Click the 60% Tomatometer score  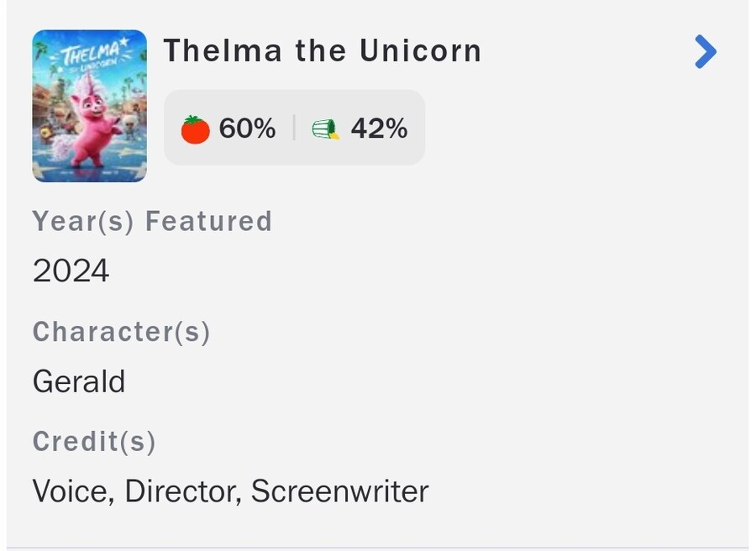point(247,129)
